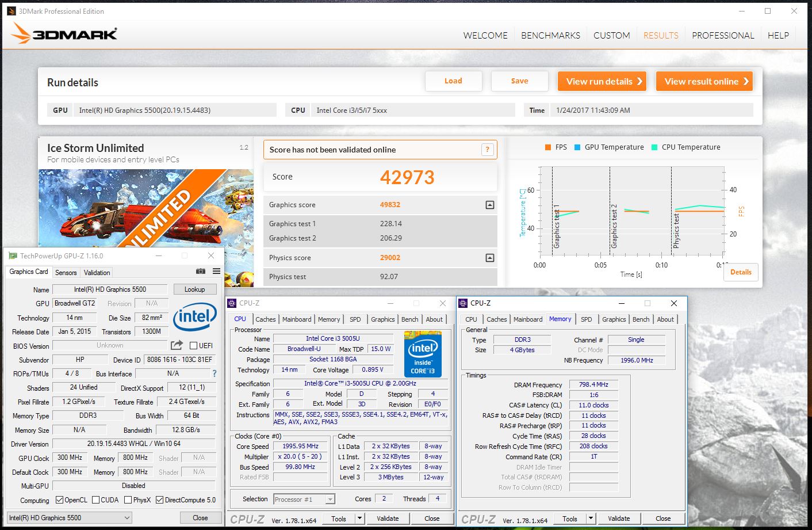
Task: Open the Graphics tab in CPU-Z Memory window
Action: click(614, 319)
